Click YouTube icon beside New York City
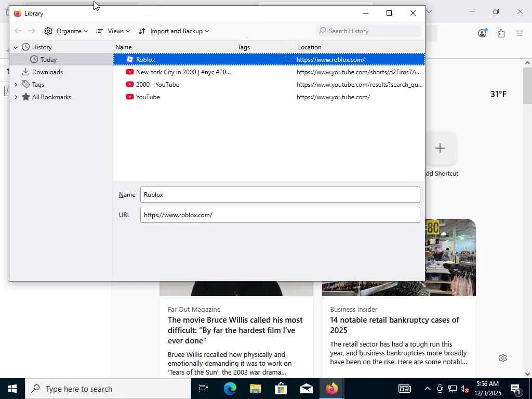 129,72
